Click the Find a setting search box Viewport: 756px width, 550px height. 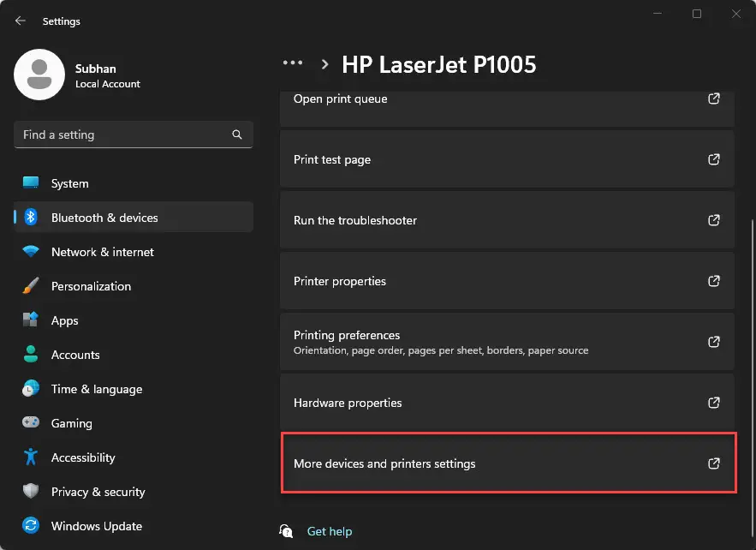click(134, 135)
